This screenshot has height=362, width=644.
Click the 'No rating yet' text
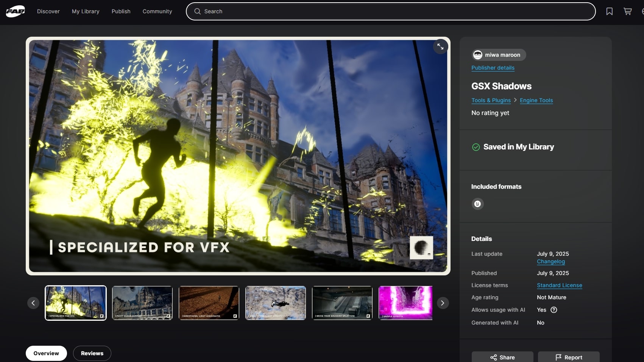point(490,113)
